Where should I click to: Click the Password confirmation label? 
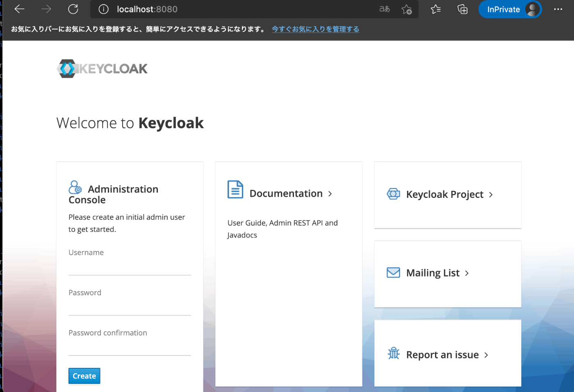[108, 333]
